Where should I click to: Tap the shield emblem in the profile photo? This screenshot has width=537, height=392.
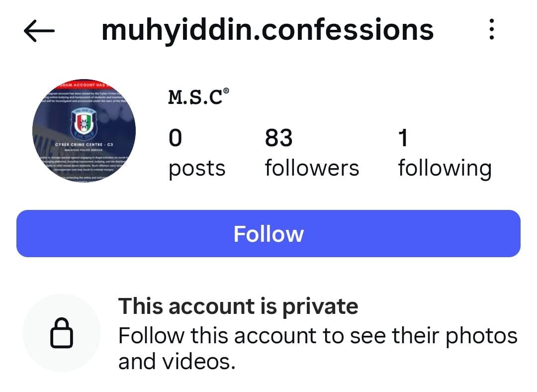pos(84,123)
